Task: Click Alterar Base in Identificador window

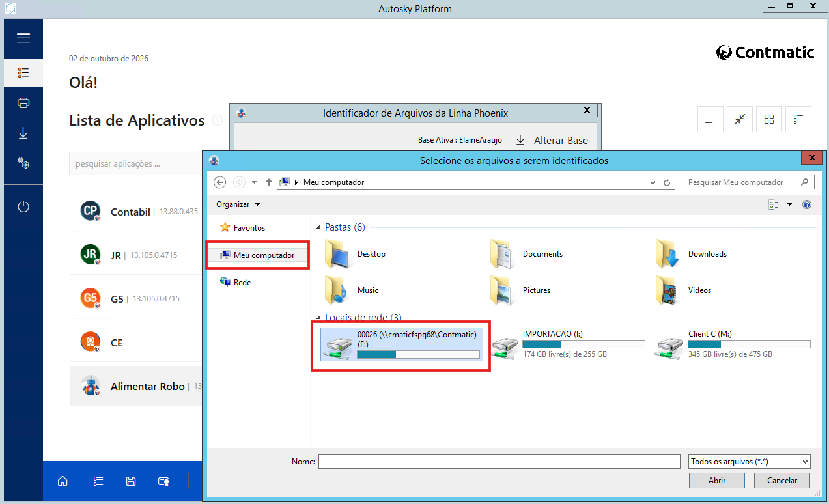Action: coord(552,140)
